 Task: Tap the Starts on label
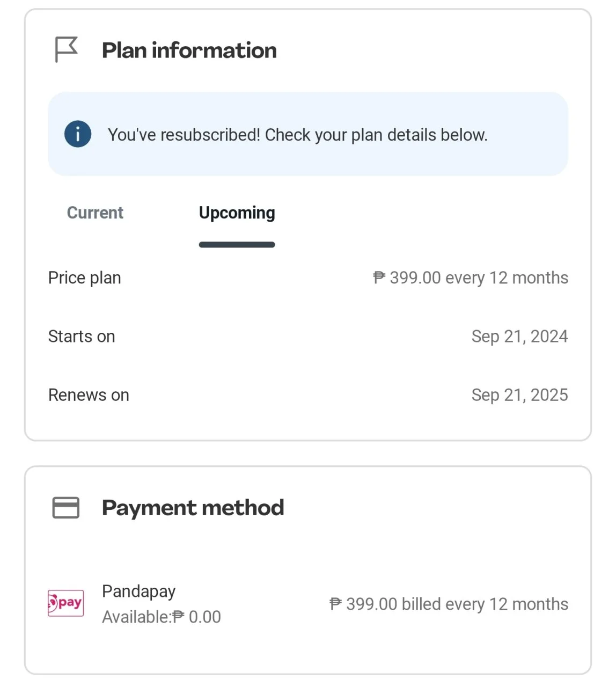pos(82,337)
